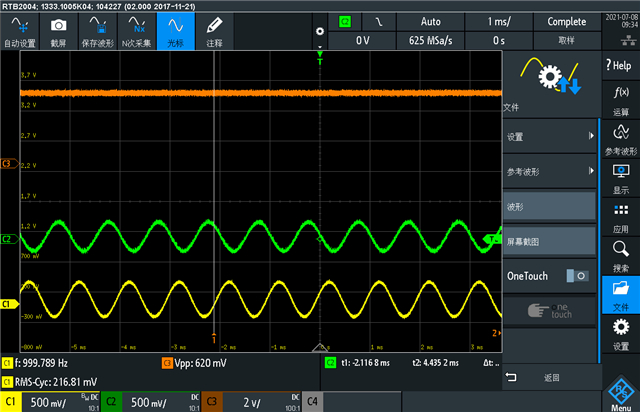Image resolution: width=640 pixels, height=412 pixels.
Task: Click the R&S Menu diamond button
Action: (x=621, y=394)
